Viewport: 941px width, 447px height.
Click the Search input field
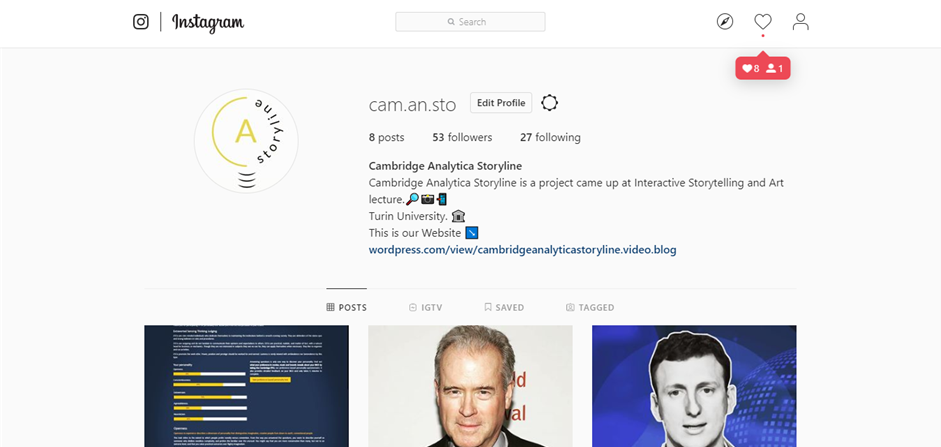click(x=470, y=22)
